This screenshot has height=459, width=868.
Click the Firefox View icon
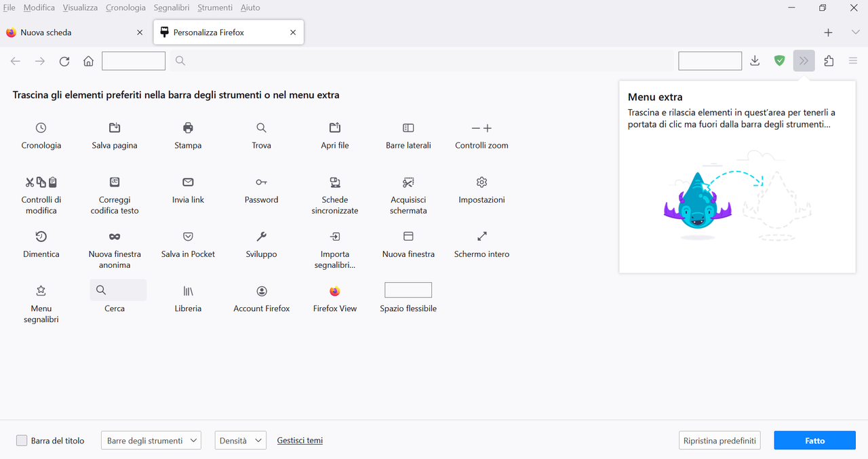coord(335,290)
